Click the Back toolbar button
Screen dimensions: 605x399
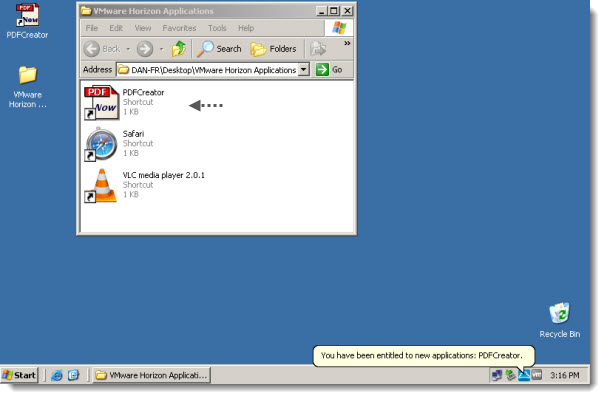point(102,49)
